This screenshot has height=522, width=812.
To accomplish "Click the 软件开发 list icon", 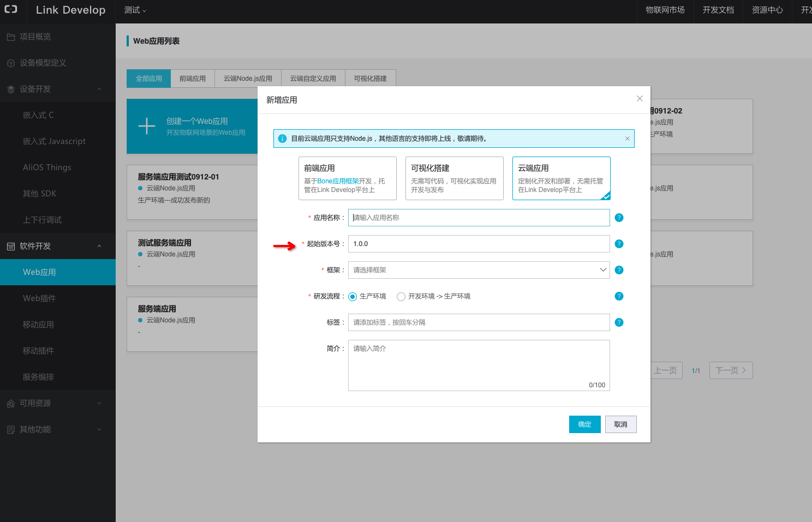I will (x=11, y=247).
